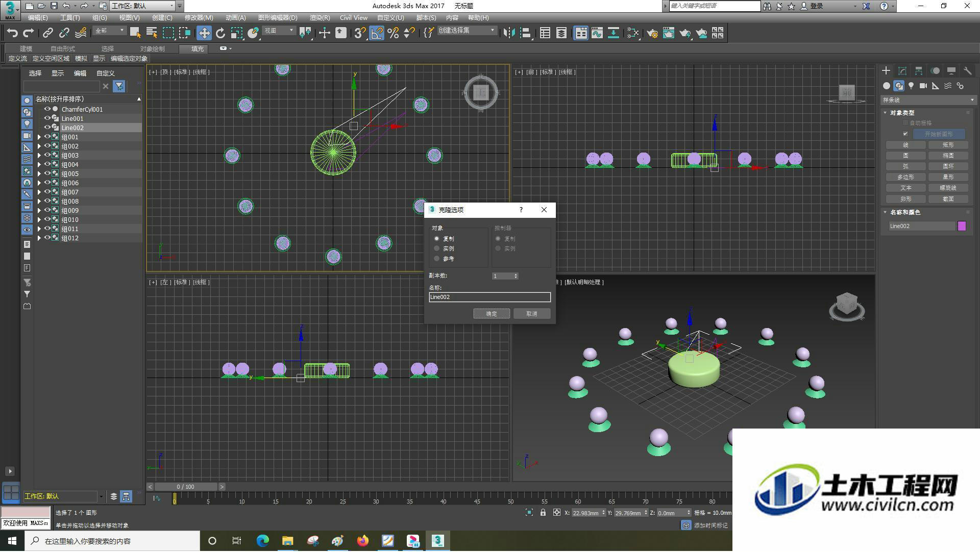Click the Align tool icon
This screenshot has width=980, height=552.
coord(525,33)
